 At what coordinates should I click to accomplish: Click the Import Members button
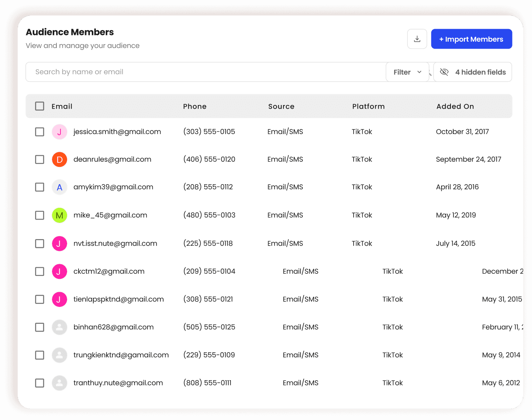(x=471, y=39)
